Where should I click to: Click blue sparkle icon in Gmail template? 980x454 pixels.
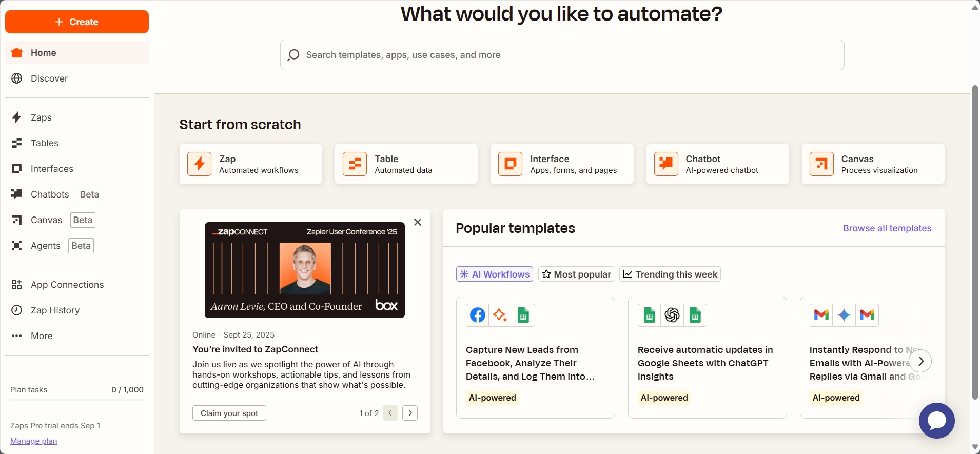(x=844, y=315)
